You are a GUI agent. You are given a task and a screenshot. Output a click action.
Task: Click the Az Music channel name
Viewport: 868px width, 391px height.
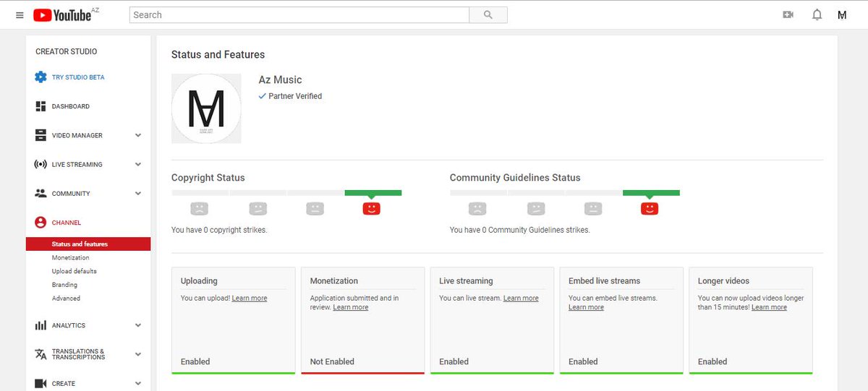281,80
